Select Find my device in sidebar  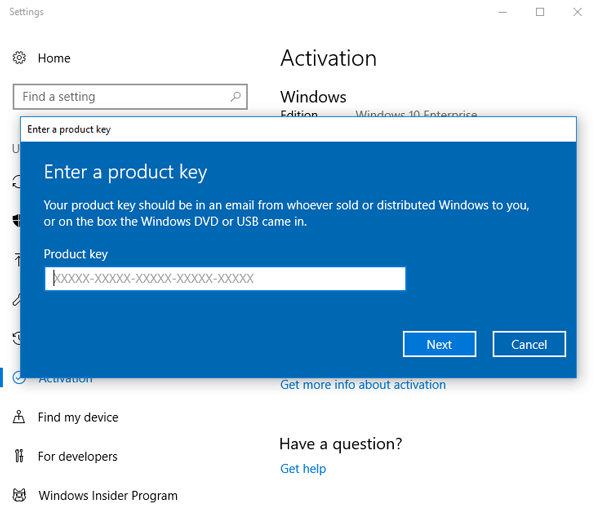coord(78,417)
